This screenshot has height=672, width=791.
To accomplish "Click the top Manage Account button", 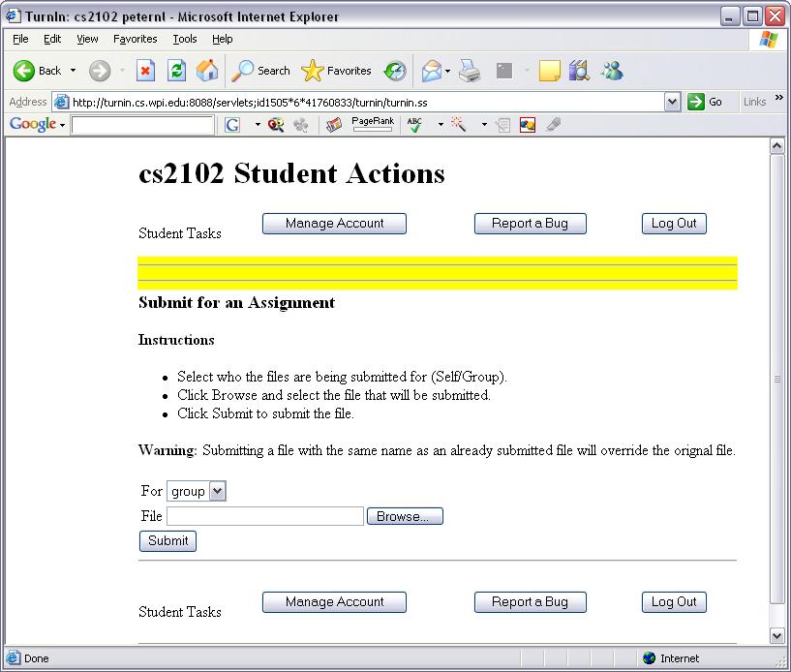I will [334, 224].
